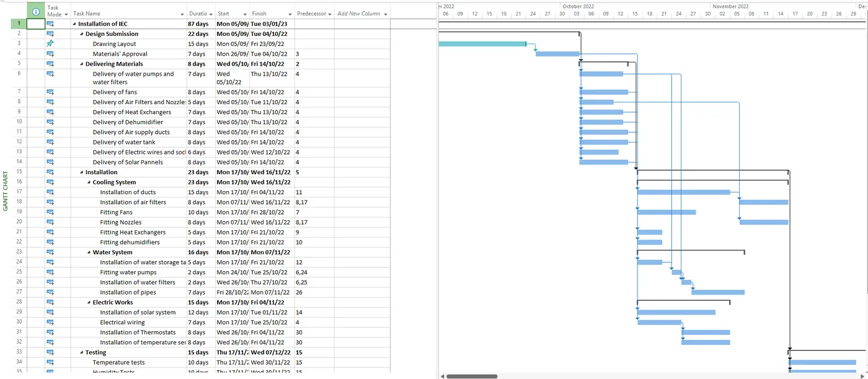Image resolution: width=868 pixels, height=379 pixels.
Task: Click the Fitting Fans Gantt bar
Action: click(x=666, y=212)
